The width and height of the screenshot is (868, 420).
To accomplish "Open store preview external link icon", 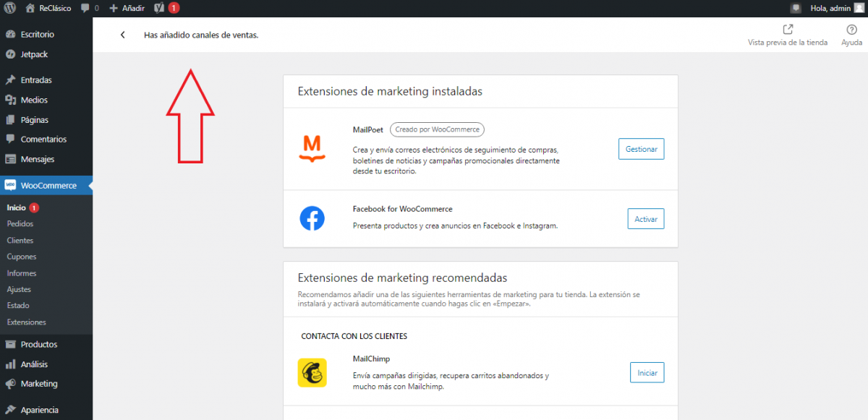I will 788,30.
